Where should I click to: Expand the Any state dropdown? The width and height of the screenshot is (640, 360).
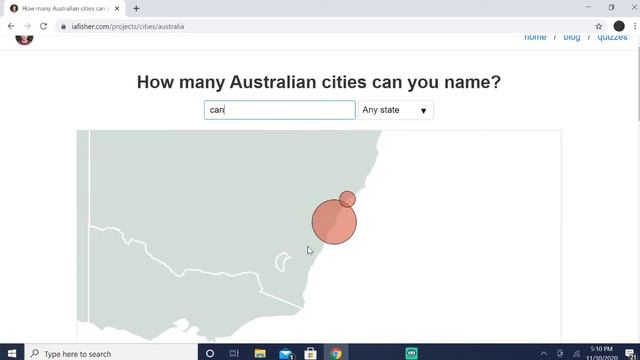[x=396, y=110]
